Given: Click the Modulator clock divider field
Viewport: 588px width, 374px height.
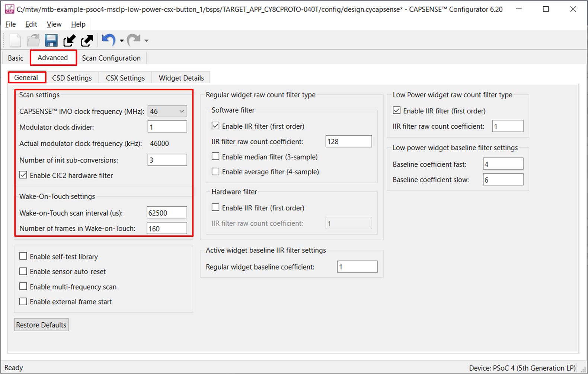Looking at the screenshot, I should click(x=167, y=127).
